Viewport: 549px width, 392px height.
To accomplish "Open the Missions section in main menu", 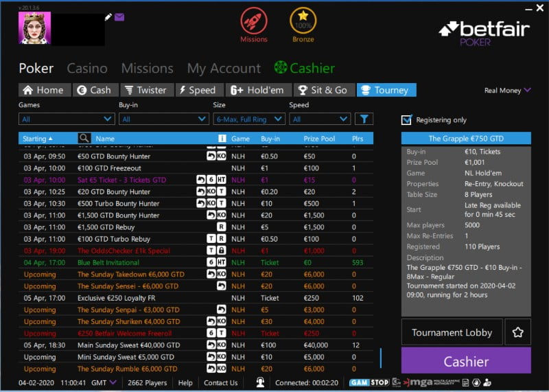I will coord(148,68).
